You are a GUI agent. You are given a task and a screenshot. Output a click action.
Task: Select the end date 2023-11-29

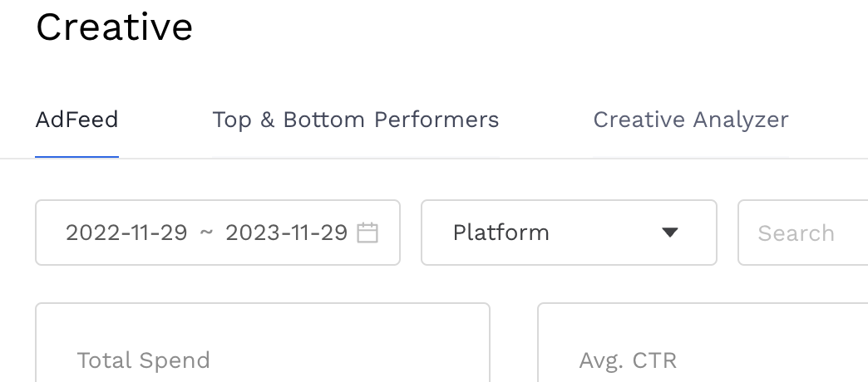[x=286, y=233]
